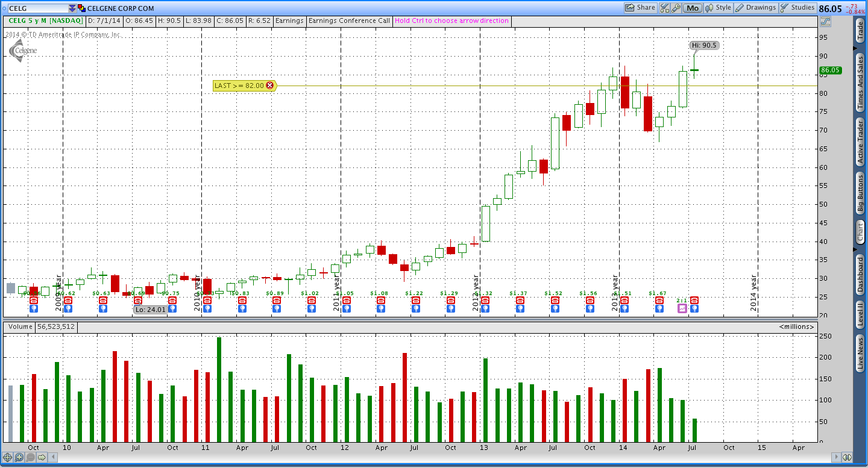Change the Mo monthly timeframe button

(x=693, y=8)
